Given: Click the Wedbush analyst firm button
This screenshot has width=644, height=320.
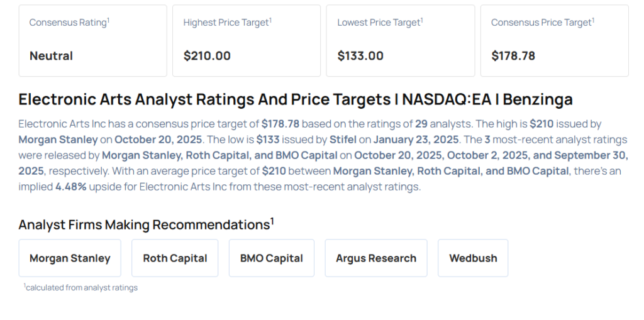Looking at the screenshot, I should (473, 258).
